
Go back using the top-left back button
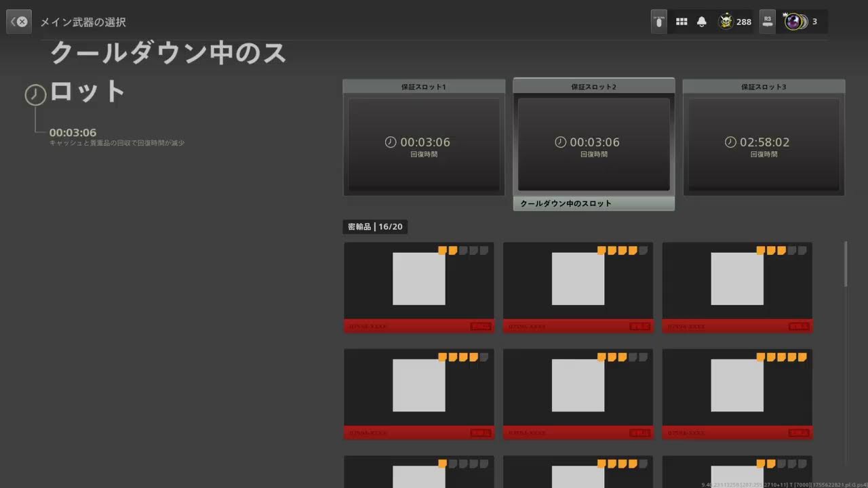click(19, 22)
